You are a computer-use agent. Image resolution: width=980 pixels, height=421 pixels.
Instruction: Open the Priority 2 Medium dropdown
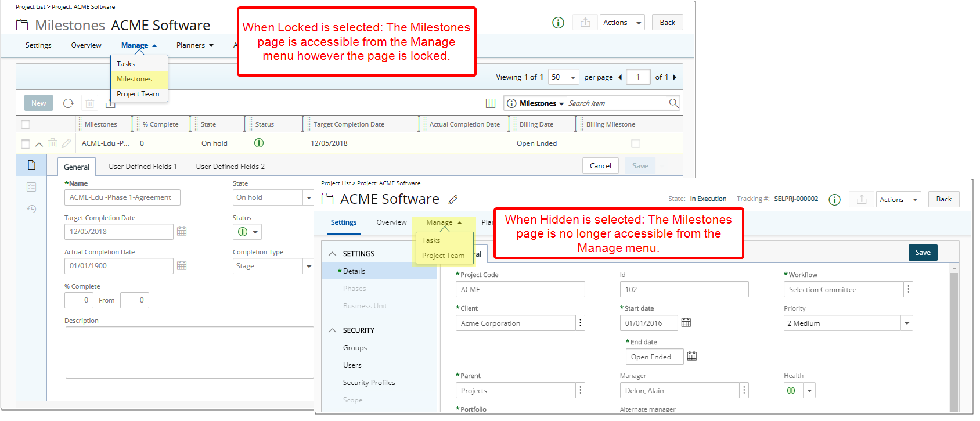(906, 323)
